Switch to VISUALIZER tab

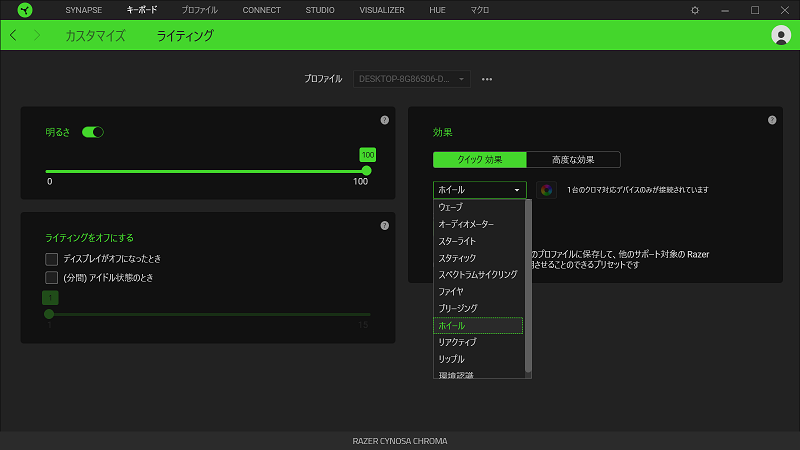pyautogui.click(x=382, y=10)
